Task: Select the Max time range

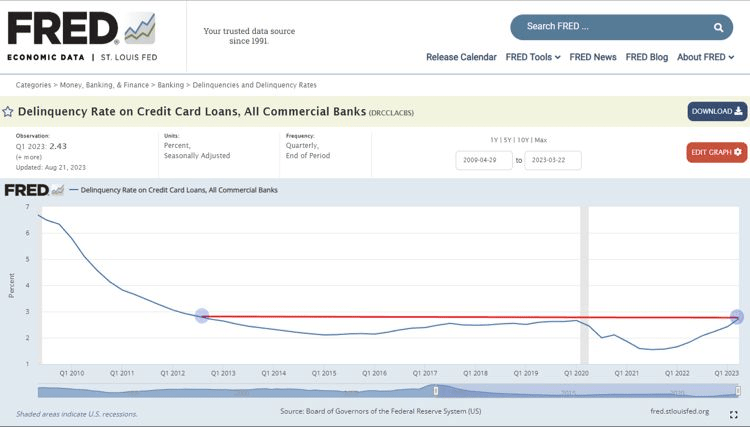Action: coord(541,139)
